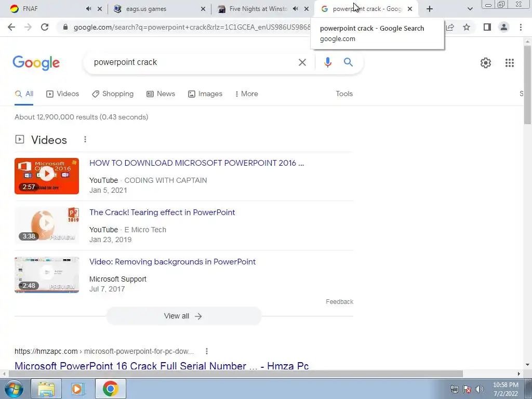Open options menu beside Videos heading

85,139
